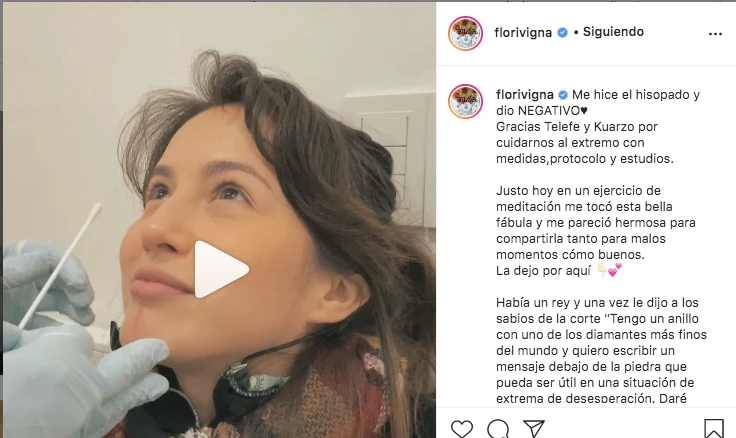Viewport: 736px width, 438px height.
Task: Click florivigna avatar beside the caption
Action: (466, 101)
